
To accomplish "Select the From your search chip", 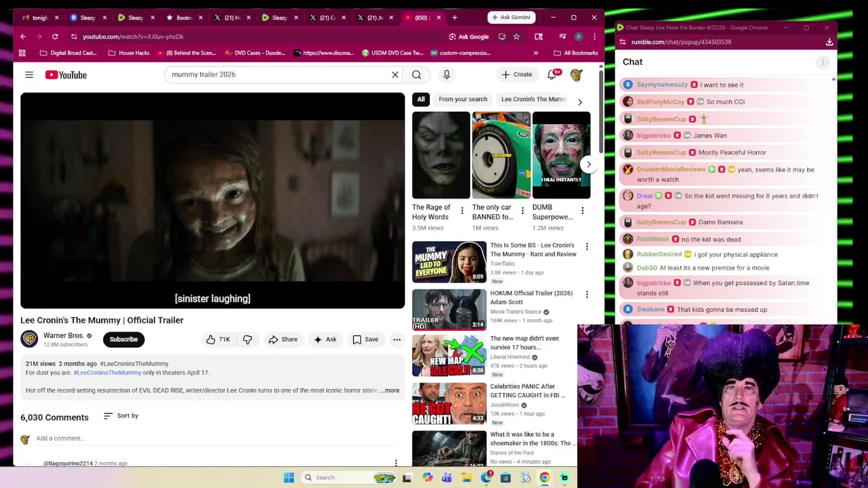I will (462, 100).
